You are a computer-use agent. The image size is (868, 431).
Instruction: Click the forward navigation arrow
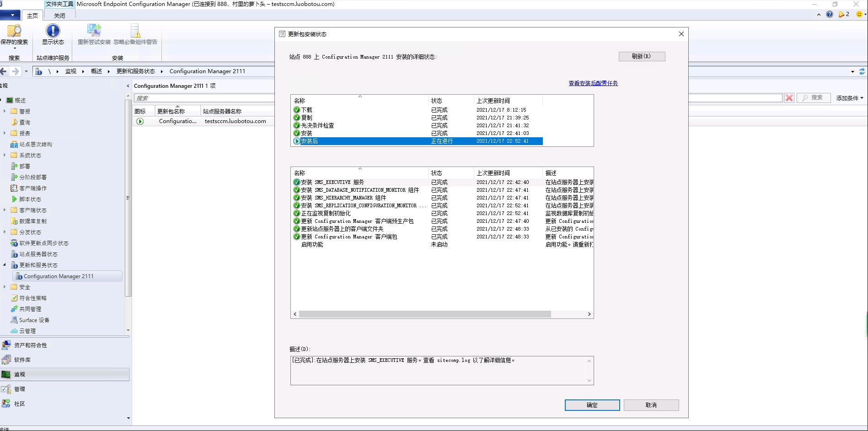coord(15,71)
